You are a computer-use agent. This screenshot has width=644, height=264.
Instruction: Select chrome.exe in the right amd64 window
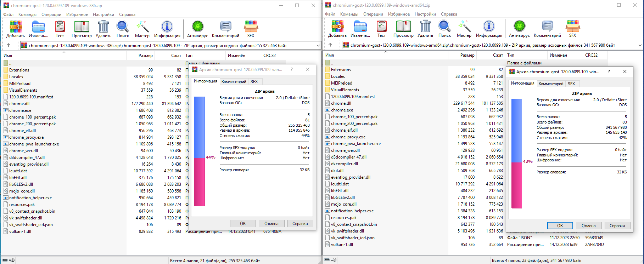pyautogui.click(x=342, y=110)
